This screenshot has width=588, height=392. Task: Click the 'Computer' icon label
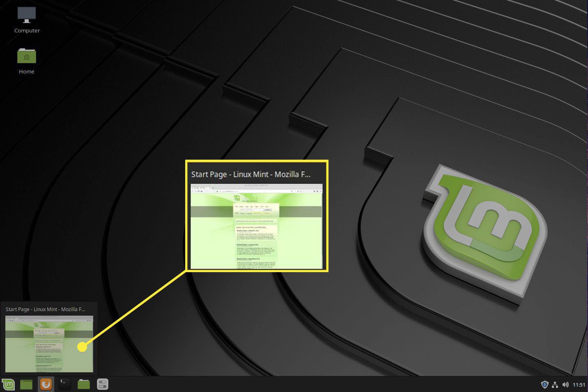coord(27,30)
